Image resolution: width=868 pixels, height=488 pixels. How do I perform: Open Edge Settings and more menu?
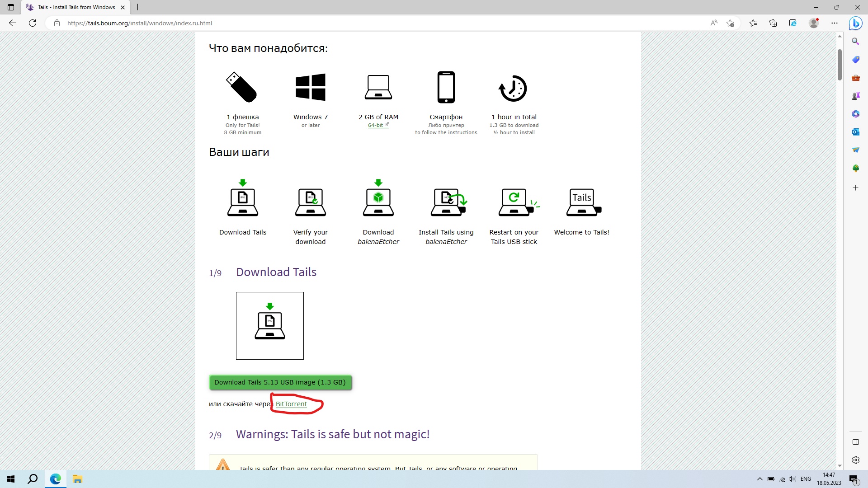835,23
